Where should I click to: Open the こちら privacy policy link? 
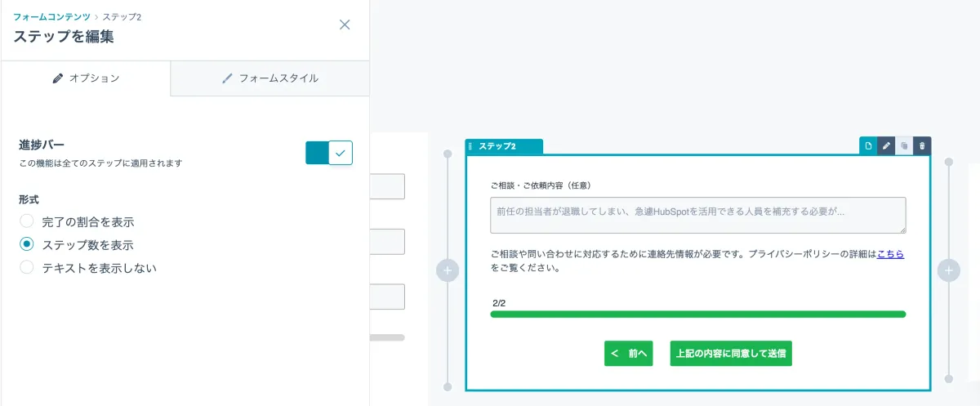tap(890, 254)
